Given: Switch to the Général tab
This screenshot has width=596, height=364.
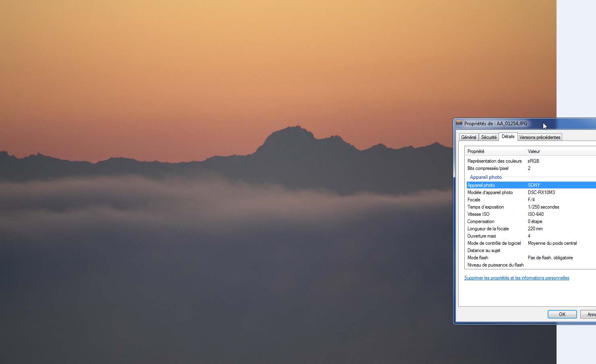Looking at the screenshot, I should 468,137.
